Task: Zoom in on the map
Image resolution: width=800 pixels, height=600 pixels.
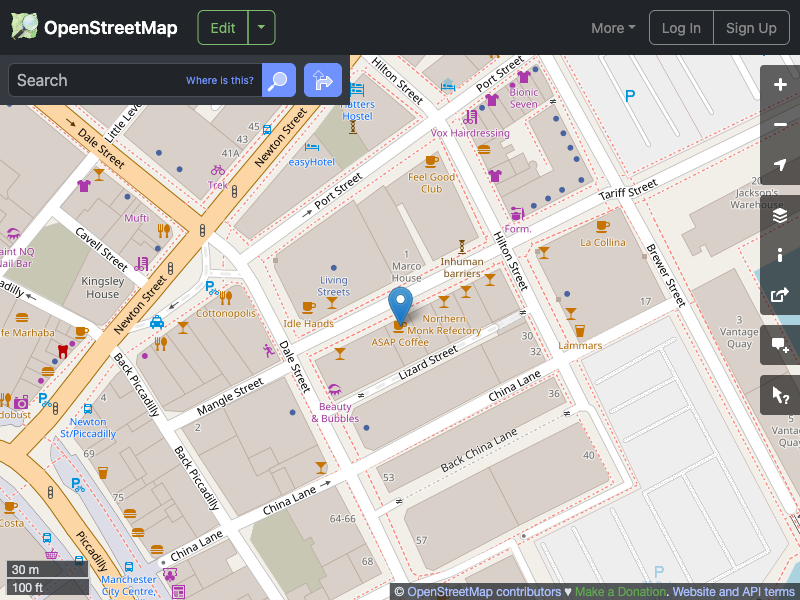Action: (780, 85)
